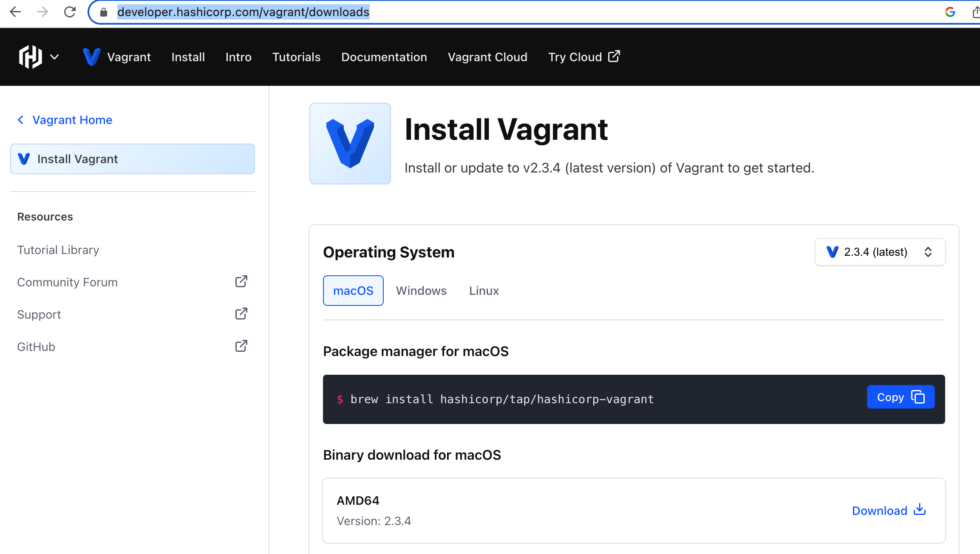The image size is (980, 554).
Task: Click the share icon in address bar
Action: (976, 12)
